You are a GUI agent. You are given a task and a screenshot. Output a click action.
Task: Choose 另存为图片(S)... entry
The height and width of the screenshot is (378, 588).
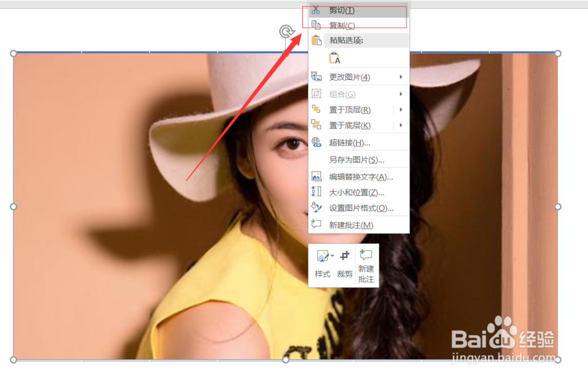coord(359,160)
